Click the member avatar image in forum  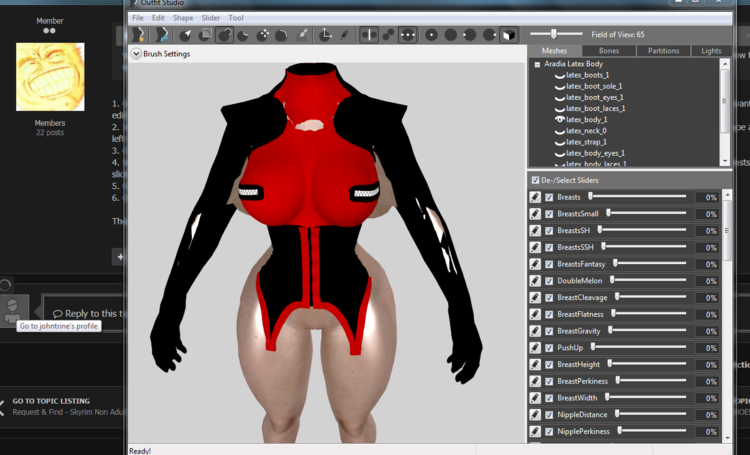(x=50, y=77)
